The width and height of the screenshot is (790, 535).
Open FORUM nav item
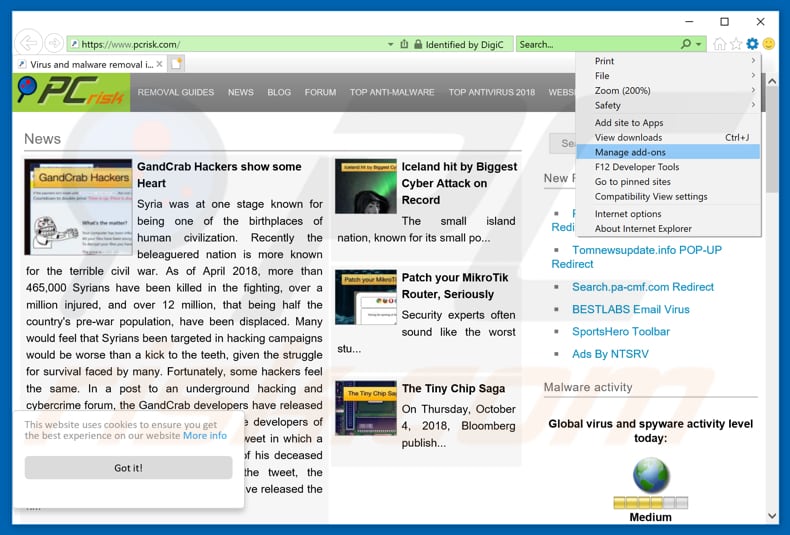click(x=320, y=92)
